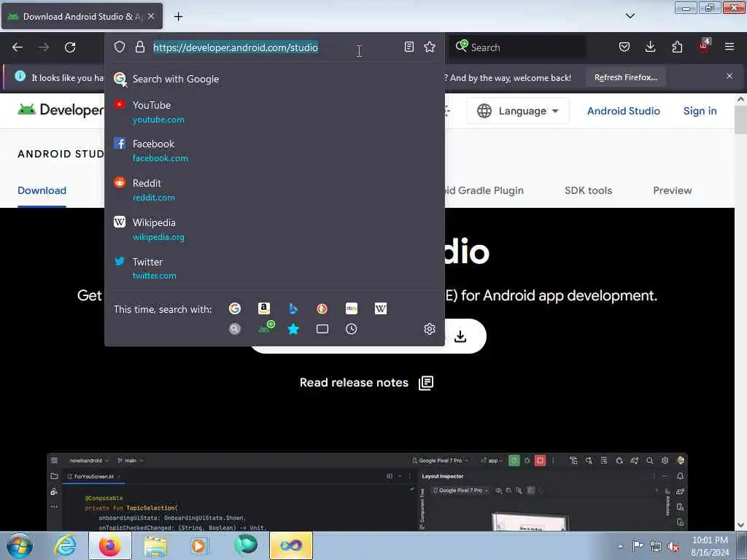Choose Search with Google suggestion

click(x=274, y=79)
